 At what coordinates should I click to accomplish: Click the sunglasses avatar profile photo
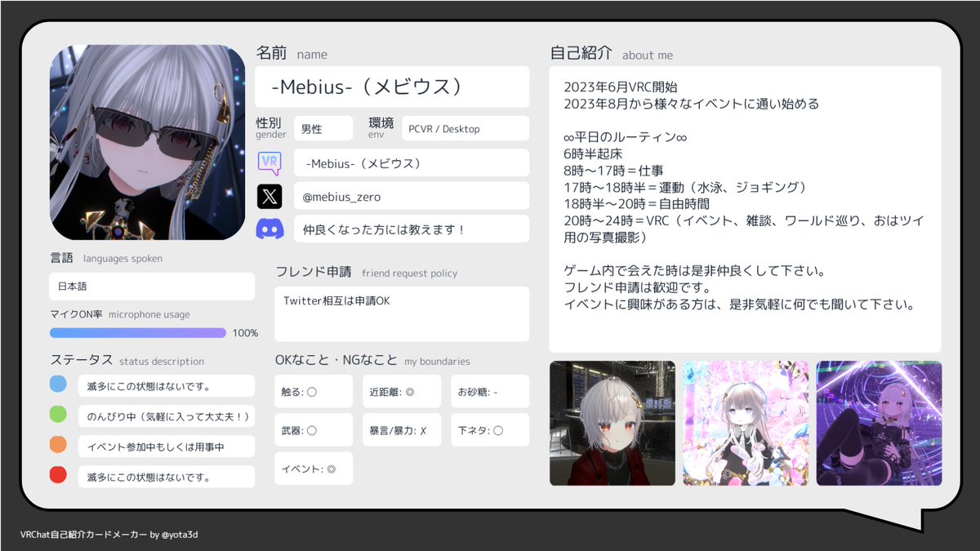coord(148,141)
